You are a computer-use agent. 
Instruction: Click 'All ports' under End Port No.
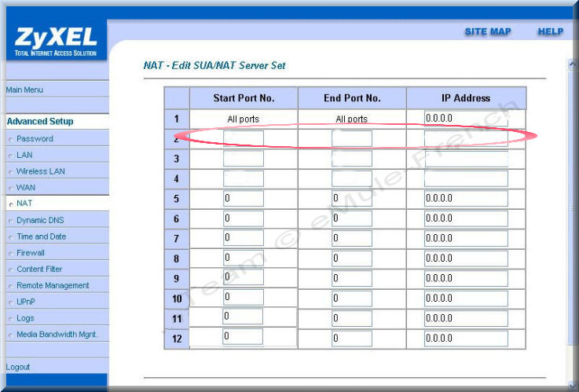351,119
